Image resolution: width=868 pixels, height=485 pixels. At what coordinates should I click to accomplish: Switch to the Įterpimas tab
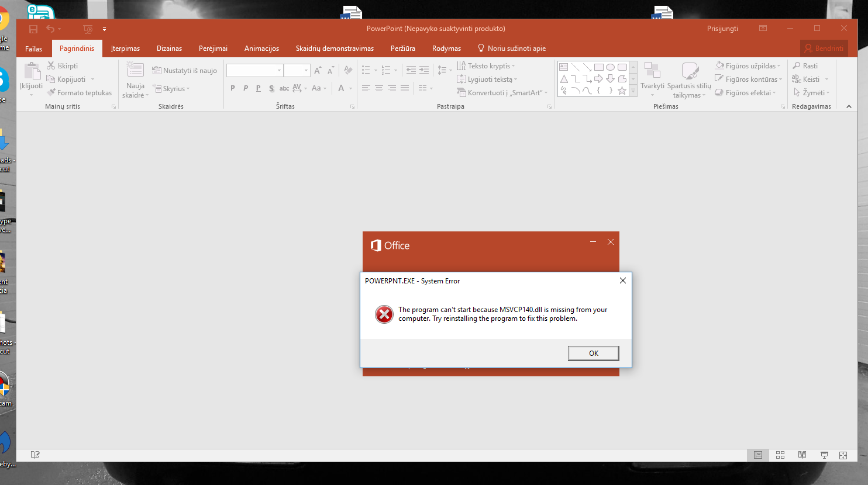[125, 49]
